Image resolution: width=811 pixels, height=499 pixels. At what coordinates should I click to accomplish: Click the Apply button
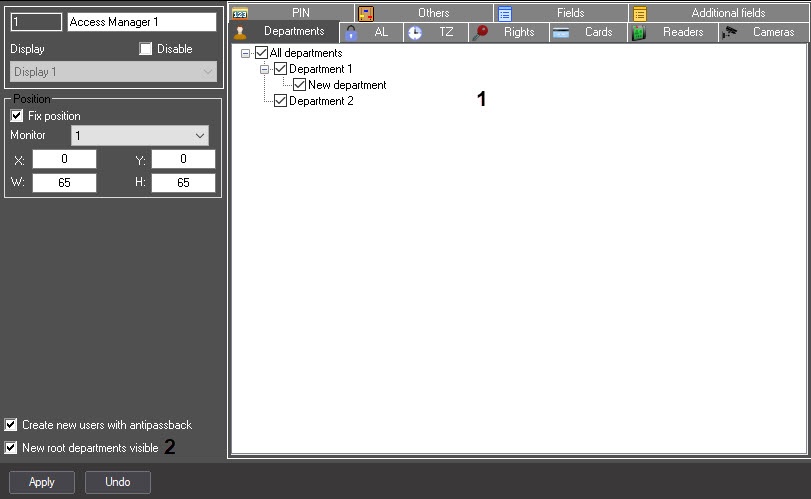[x=42, y=482]
